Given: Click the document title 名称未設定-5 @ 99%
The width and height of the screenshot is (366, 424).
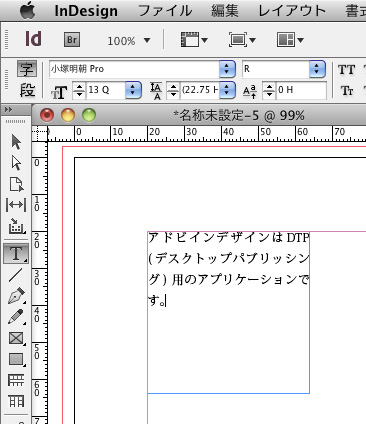Looking at the screenshot, I should point(239,116).
